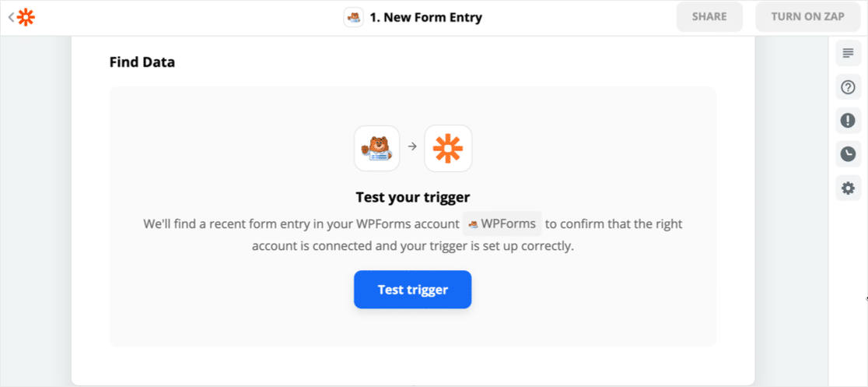Click the large Zapier icon in the trigger panel
The image size is (868, 387).
point(448,148)
